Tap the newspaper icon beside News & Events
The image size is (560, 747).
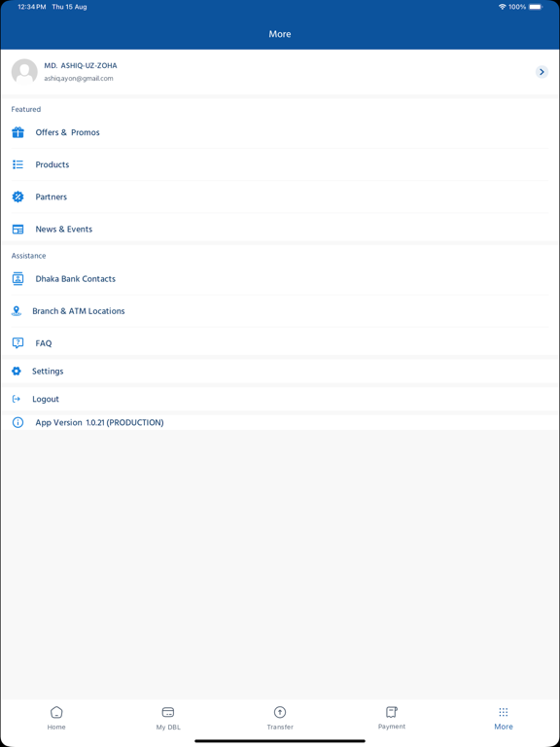[x=18, y=230]
